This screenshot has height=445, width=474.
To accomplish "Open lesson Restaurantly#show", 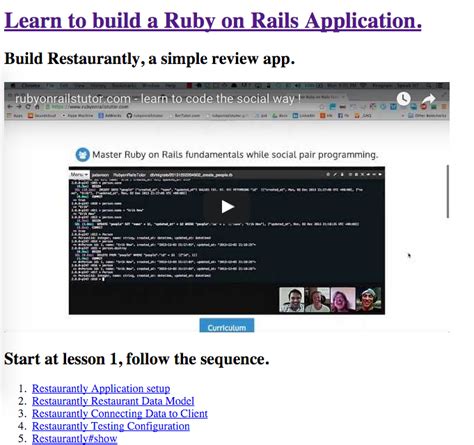I will pos(74,438).
